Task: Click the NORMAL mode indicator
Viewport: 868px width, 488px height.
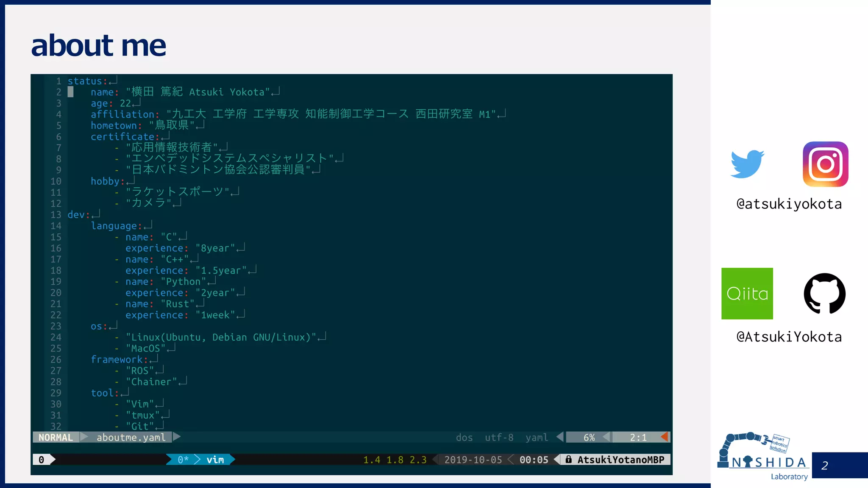Action: 56,437
